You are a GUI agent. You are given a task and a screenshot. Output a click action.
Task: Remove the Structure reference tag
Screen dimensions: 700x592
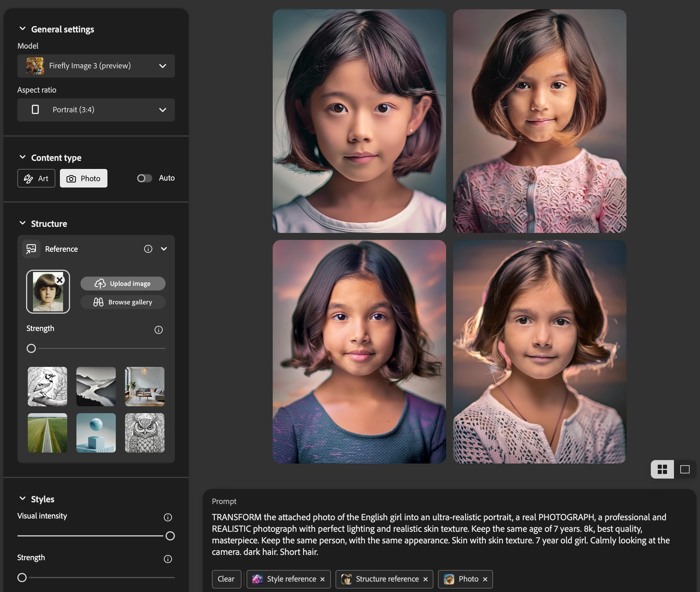425,579
